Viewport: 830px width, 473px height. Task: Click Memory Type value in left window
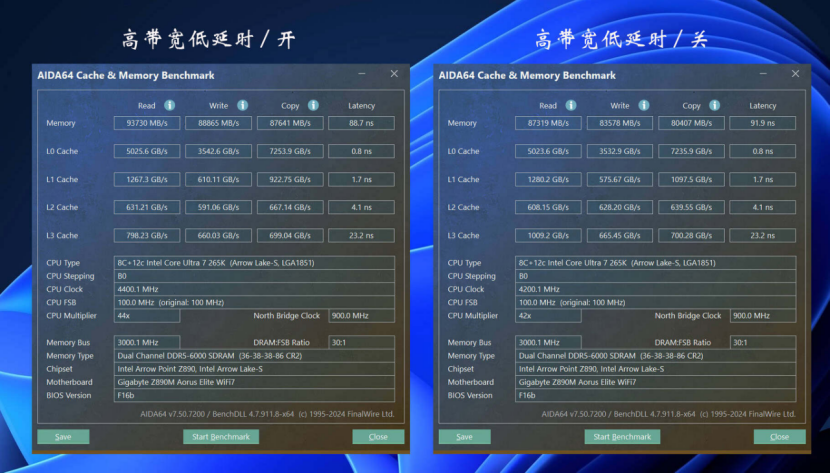click(254, 356)
